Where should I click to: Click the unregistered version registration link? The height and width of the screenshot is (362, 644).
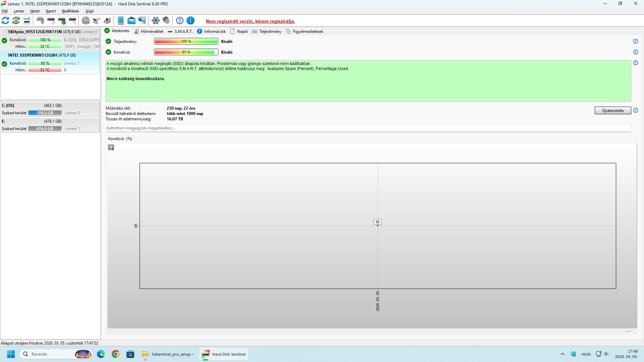coord(250,21)
